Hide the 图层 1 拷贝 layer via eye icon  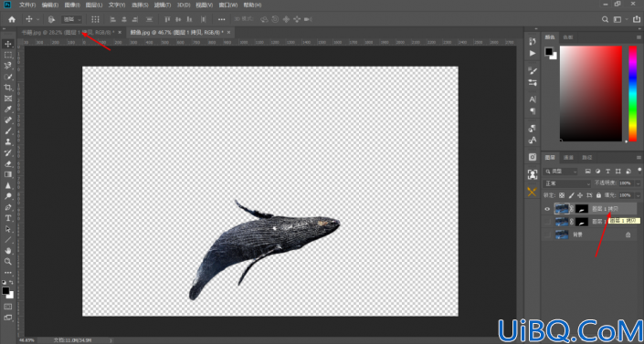(x=547, y=209)
